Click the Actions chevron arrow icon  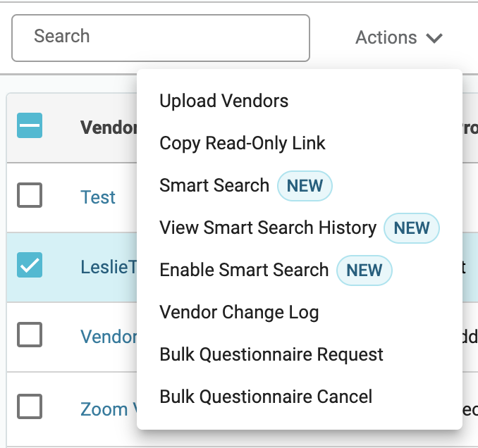[x=434, y=38]
